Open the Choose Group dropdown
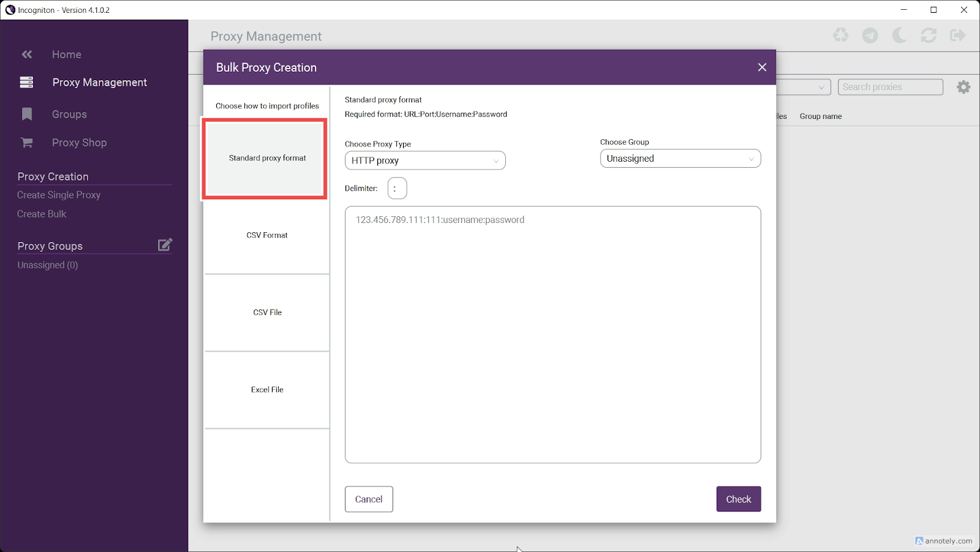980x552 pixels. (x=680, y=159)
